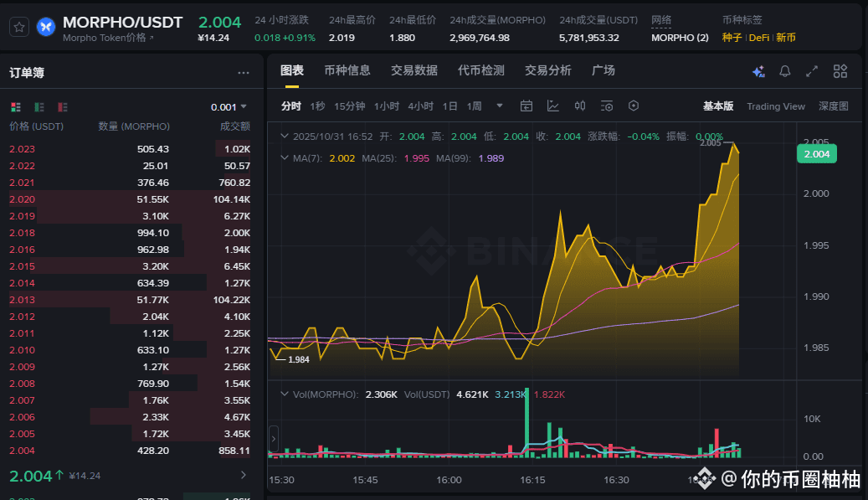Select the 1日 interval
The height and width of the screenshot is (500, 868).
click(449, 106)
